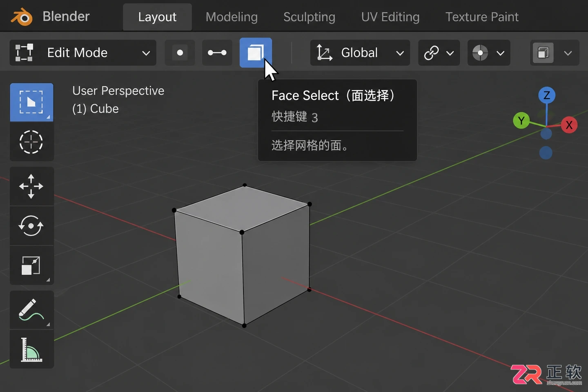Select the Move tool
588x392 pixels.
31,186
